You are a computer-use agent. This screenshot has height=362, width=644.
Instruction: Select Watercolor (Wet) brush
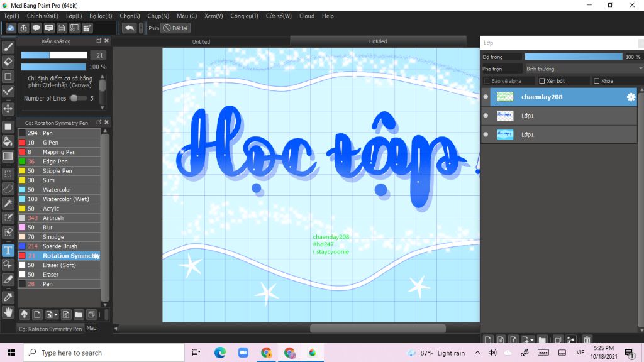pos(59,199)
